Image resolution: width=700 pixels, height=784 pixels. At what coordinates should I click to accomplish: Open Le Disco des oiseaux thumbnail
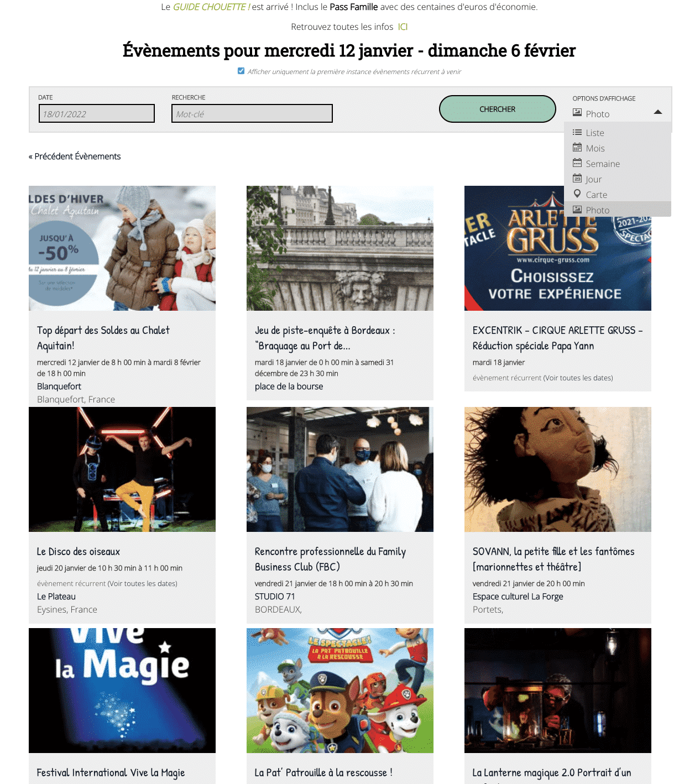coord(122,469)
